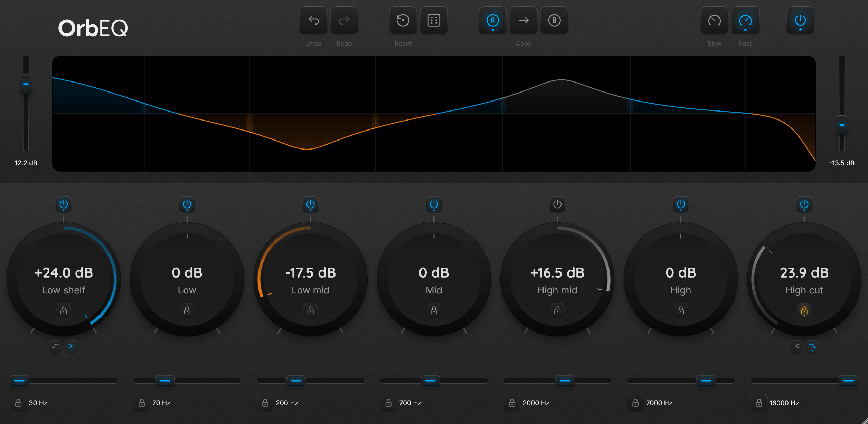
Task: Lock the Low gain knob
Action: [187, 310]
